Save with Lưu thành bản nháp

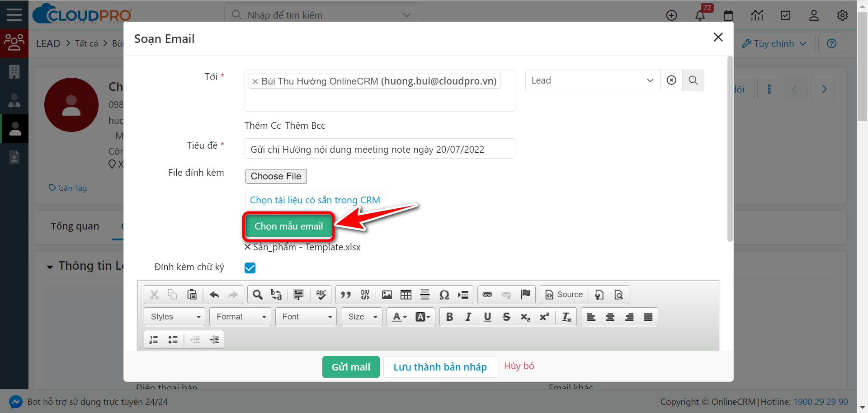(440, 367)
